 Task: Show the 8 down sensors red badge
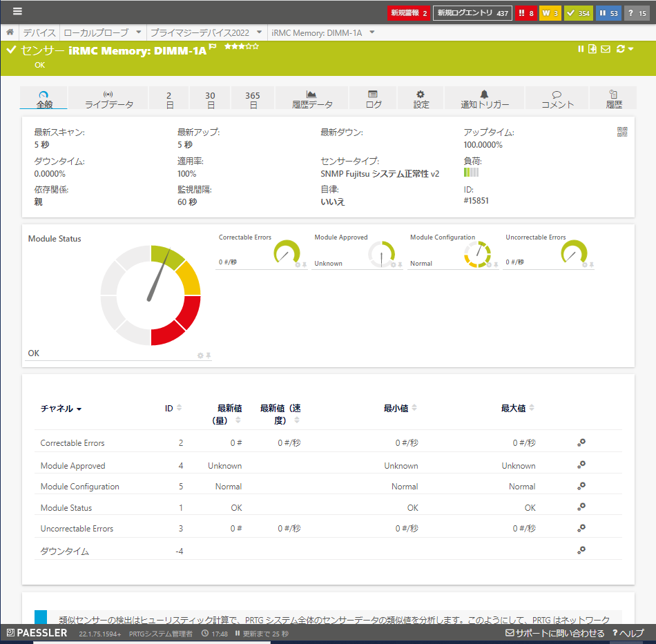click(526, 13)
